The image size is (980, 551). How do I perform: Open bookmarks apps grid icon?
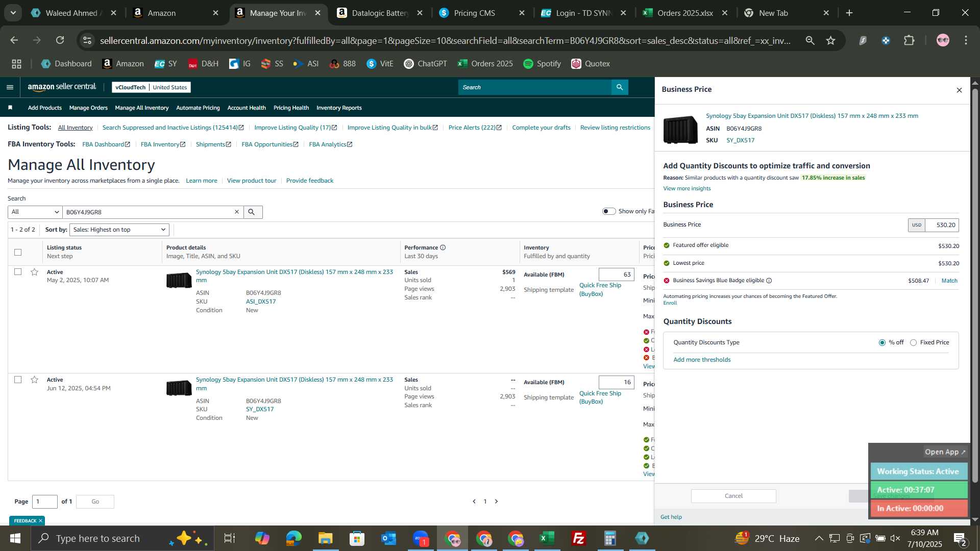(16, 64)
